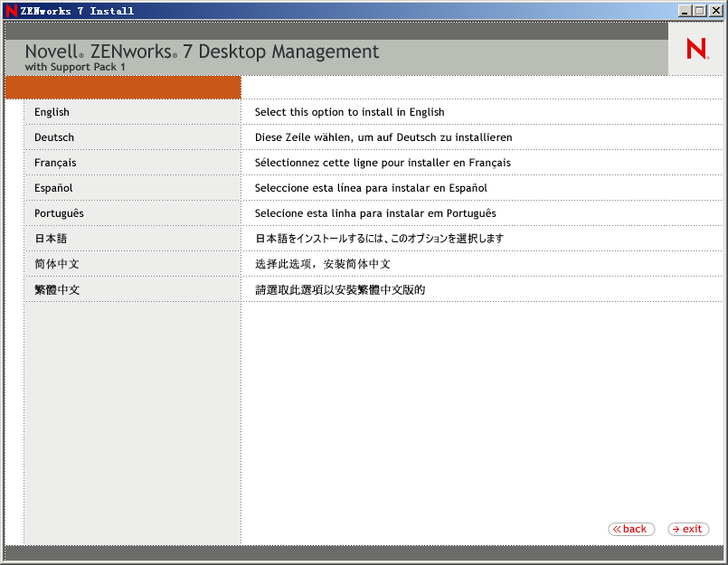Click the title bar ZENworks N icon
The image size is (728, 565).
tap(11, 11)
